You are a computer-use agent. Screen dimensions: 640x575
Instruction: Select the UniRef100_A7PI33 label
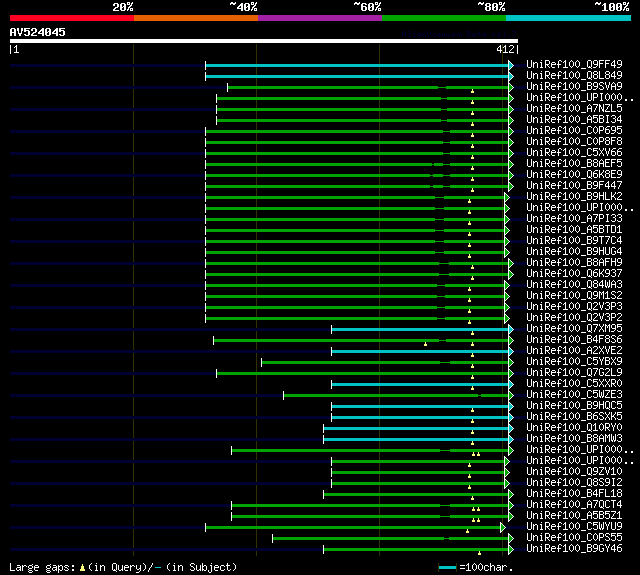click(574, 219)
